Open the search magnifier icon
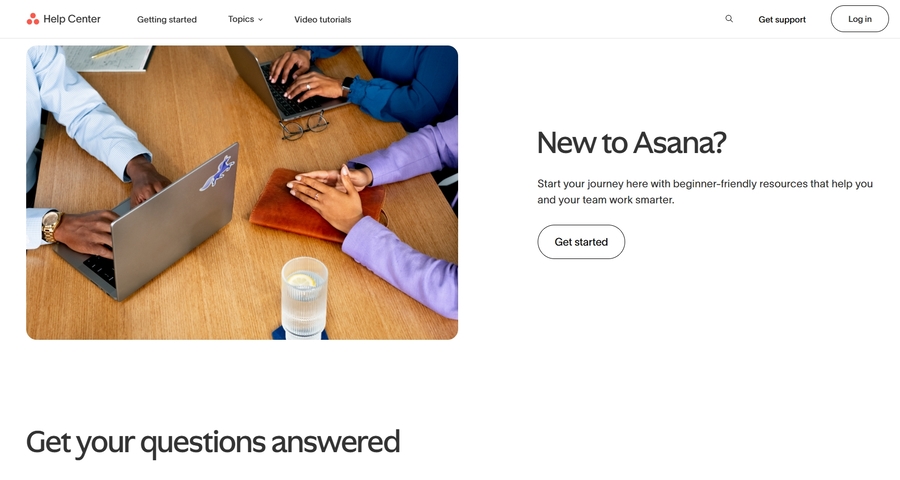The height and width of the screenshot is (480, 900). [x=729, y=19]
